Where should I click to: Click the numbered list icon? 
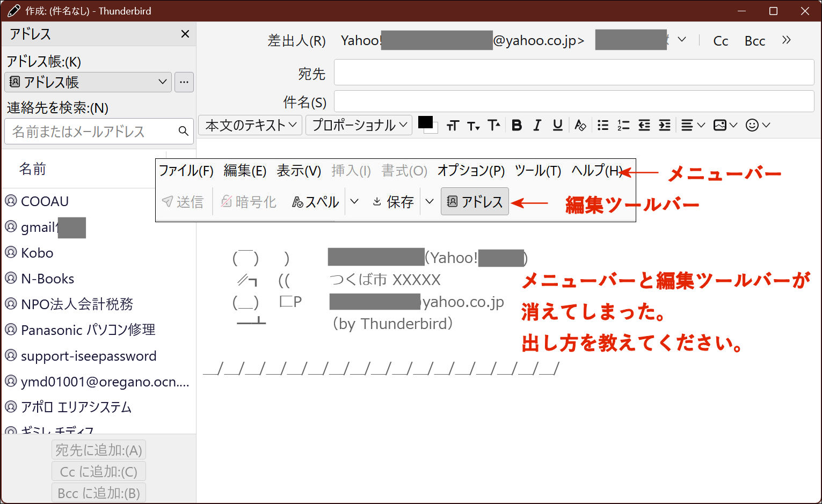coord(623,125)
